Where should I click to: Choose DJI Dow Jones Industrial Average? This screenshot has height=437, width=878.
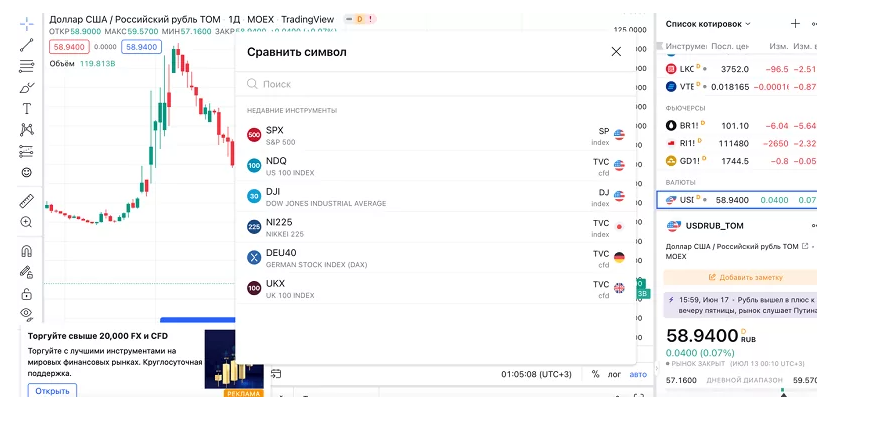coord(436,196)
